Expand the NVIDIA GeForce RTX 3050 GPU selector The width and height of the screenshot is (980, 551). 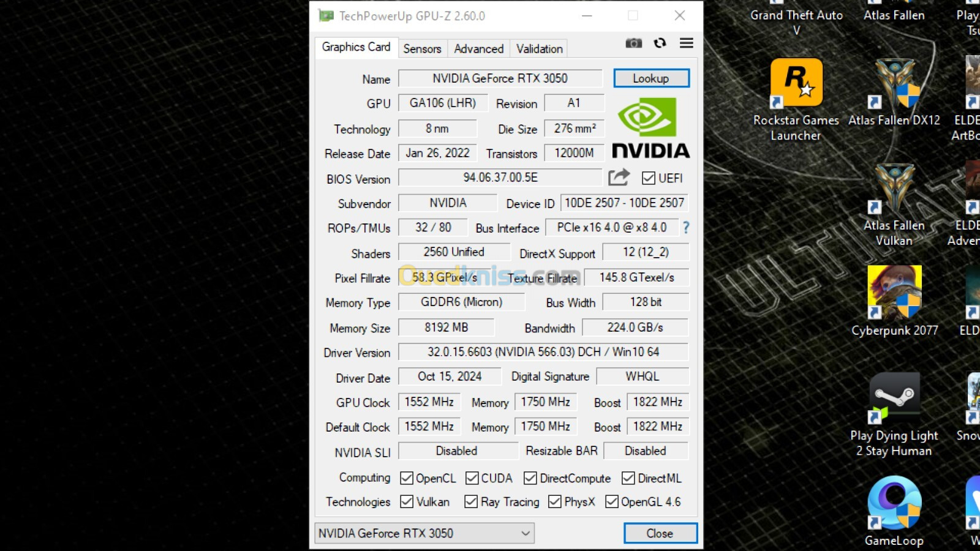tap(424, 533)
